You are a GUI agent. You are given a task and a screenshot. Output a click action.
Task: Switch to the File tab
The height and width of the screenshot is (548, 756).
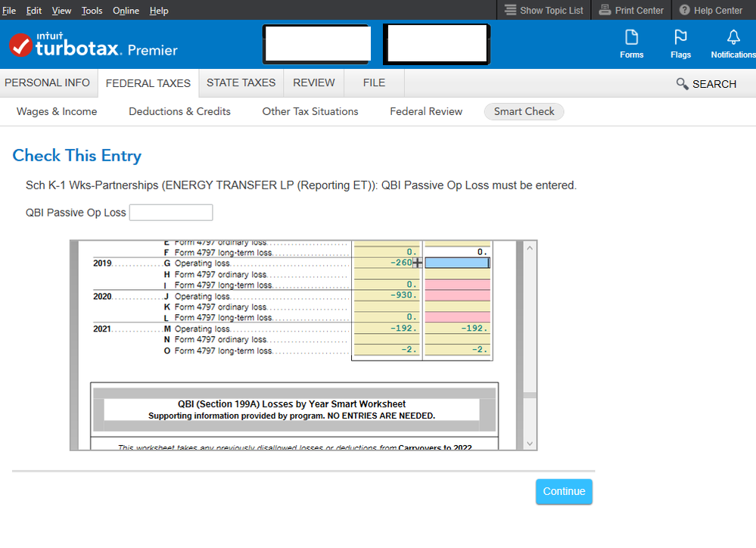374,83
